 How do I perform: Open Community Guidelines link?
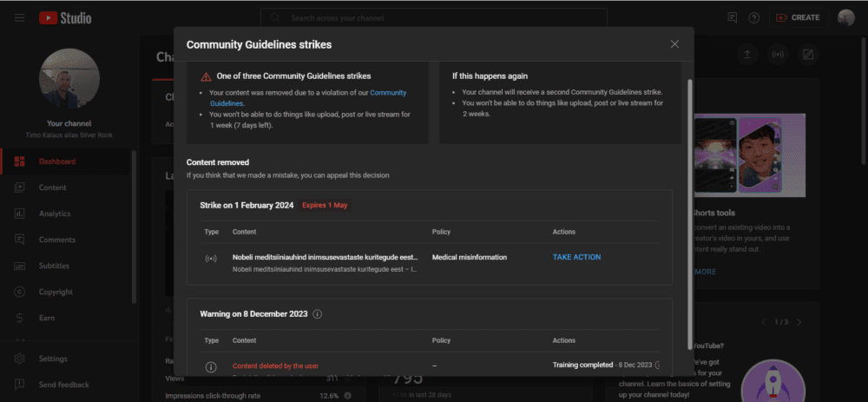point(387,92)
